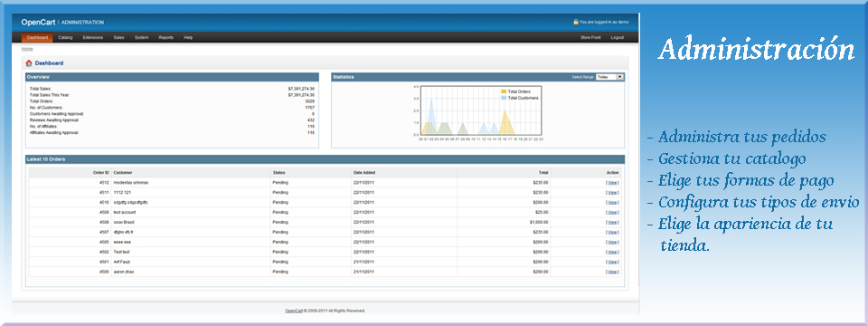Click the $1,000.00 order total
This screenshot has width=868, height=326.
point(539,223)
